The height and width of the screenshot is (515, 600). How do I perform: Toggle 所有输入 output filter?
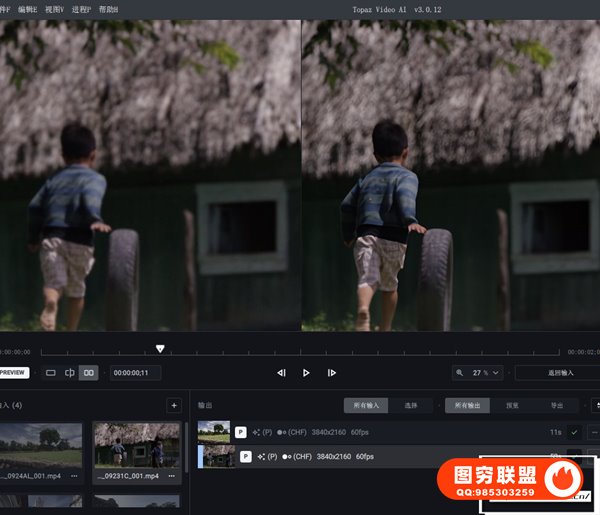(364, 405)
